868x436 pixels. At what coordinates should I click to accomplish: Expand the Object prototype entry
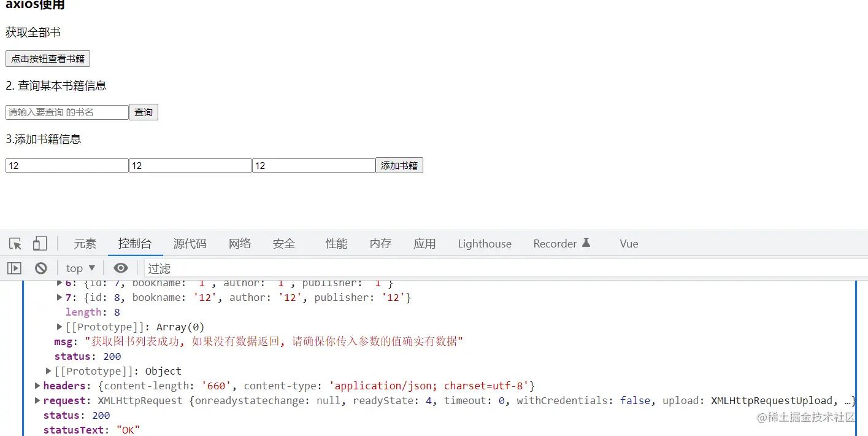click(x=48, y=371)
